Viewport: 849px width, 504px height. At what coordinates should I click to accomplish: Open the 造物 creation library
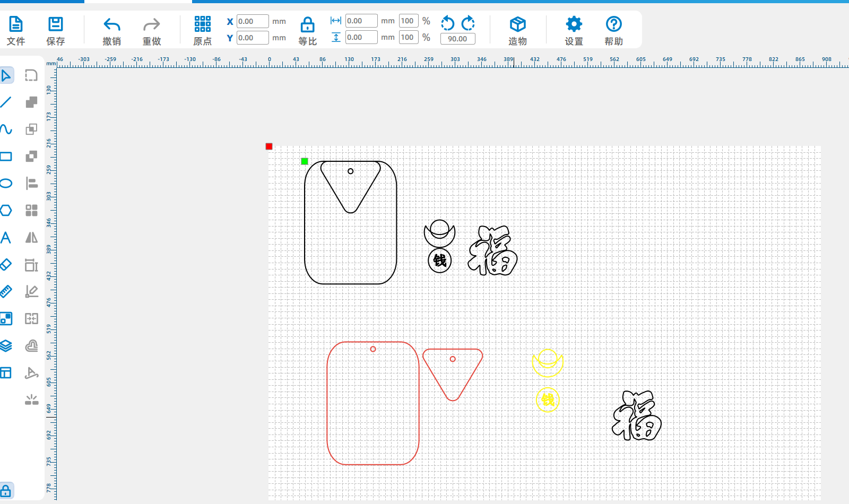517,31
